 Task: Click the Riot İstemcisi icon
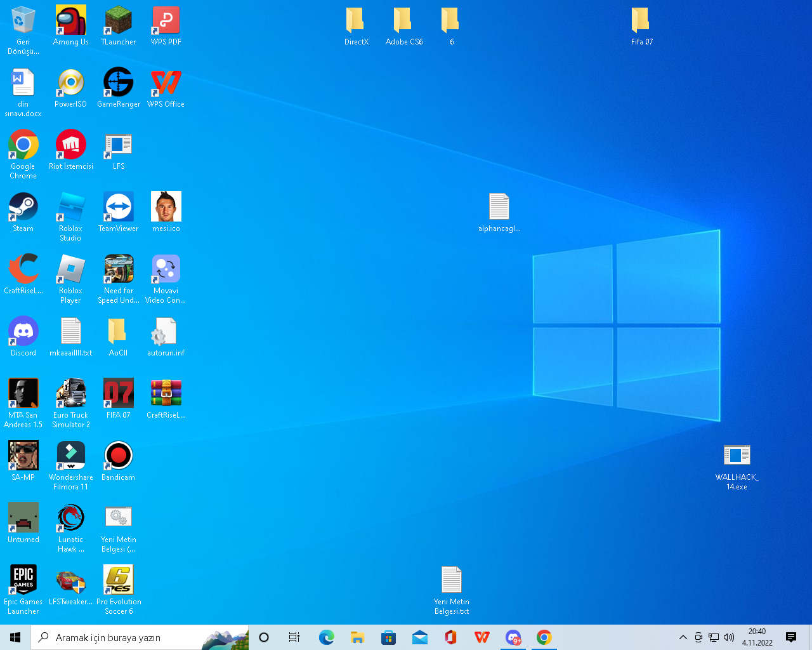(71, 145)
